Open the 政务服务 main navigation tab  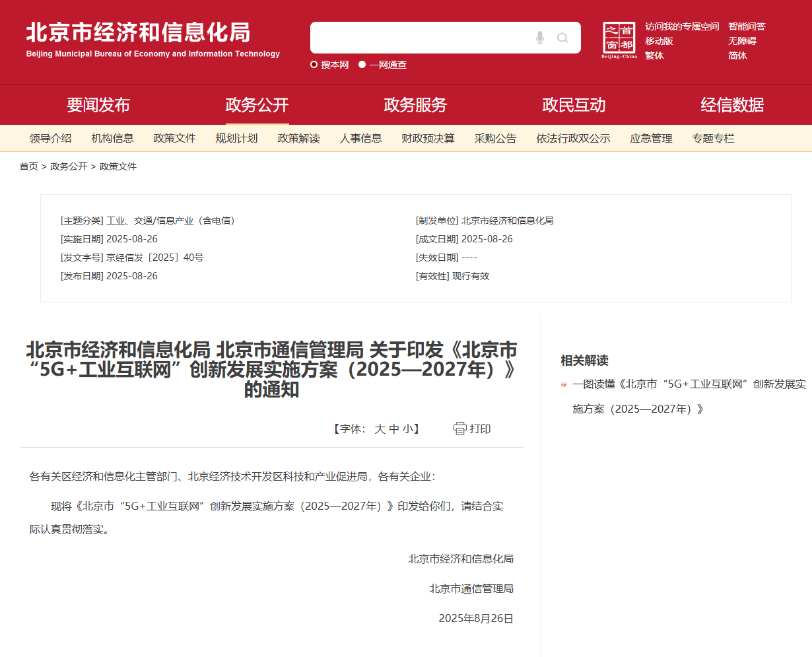tap(415, 105)
